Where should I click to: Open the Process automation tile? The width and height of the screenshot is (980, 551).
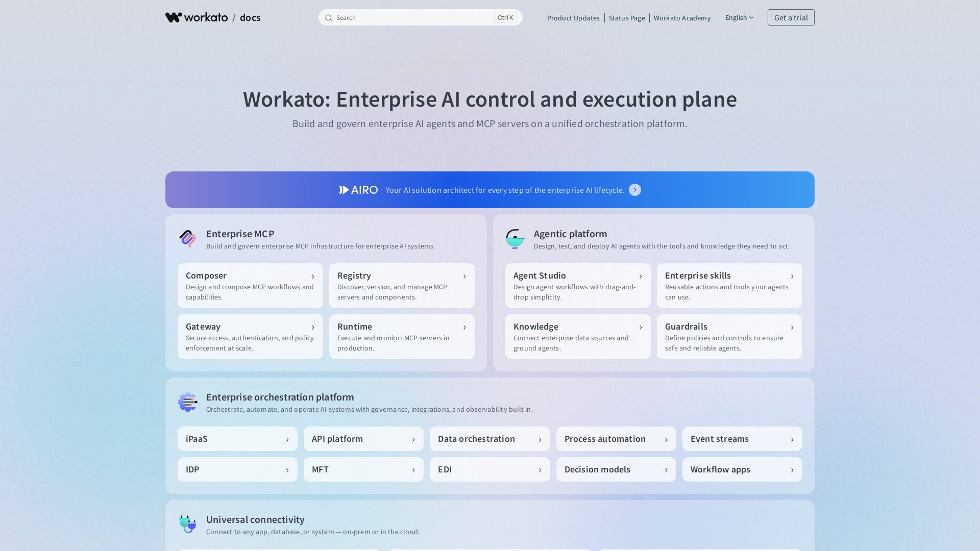point(616,439)
